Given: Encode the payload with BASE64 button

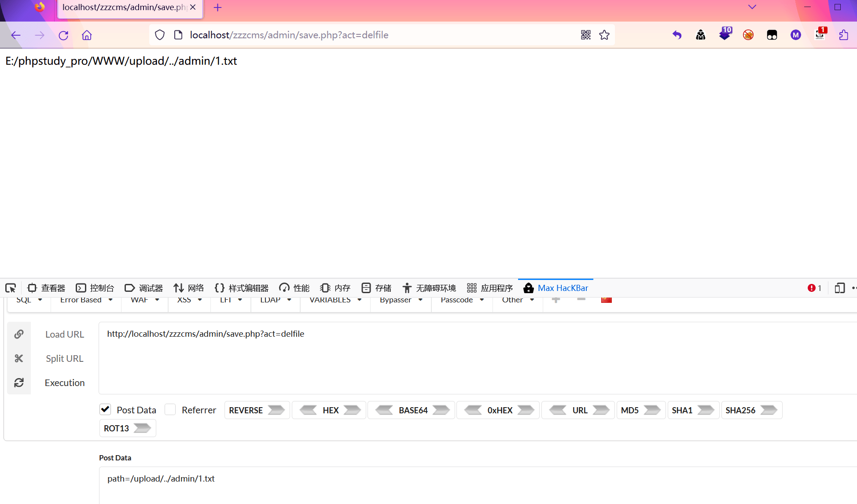Looking at the screenshot, I should (x=411, y=410).
